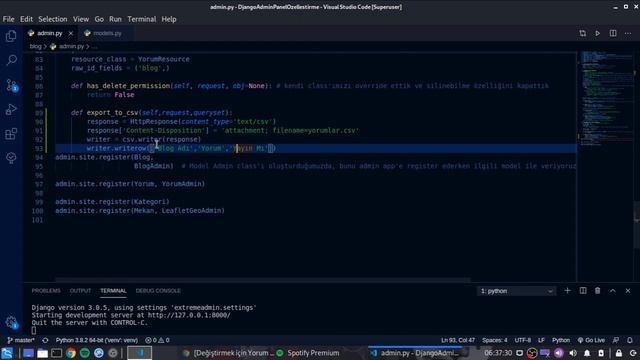Open the last activity bar view below Extensions
The image size is (640, 360).
[x=11, y=158]
